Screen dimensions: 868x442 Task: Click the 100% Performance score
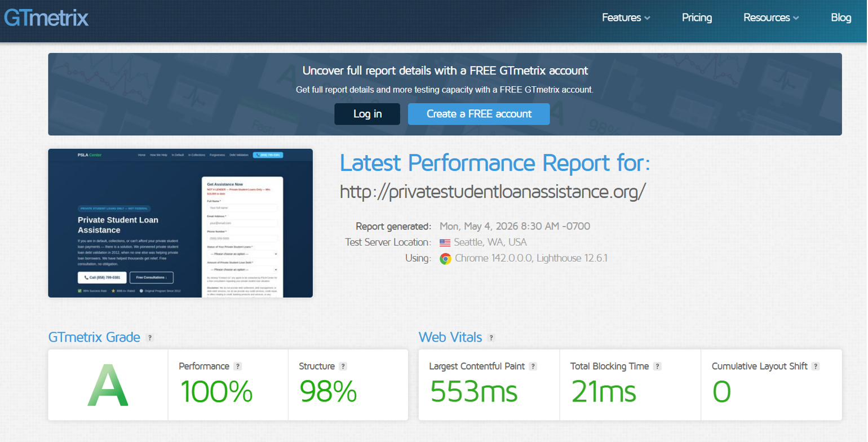click(x=216, y=391)
